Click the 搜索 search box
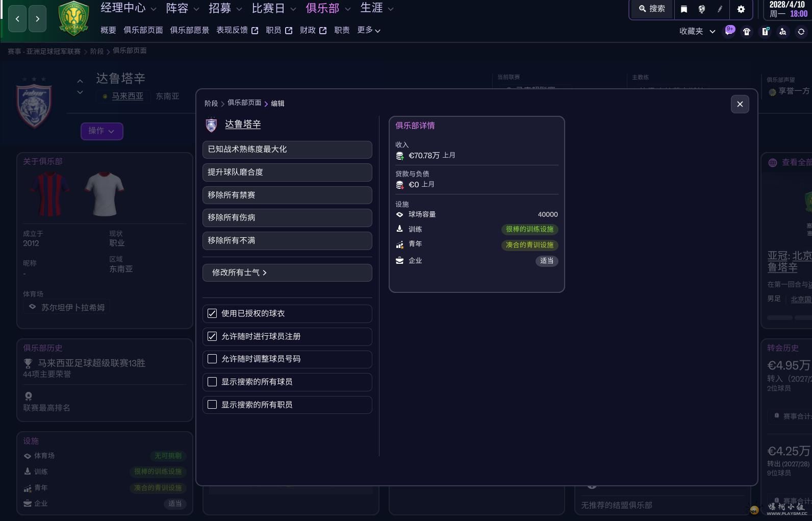Screen dimensions: 812x521 point(652,9)
